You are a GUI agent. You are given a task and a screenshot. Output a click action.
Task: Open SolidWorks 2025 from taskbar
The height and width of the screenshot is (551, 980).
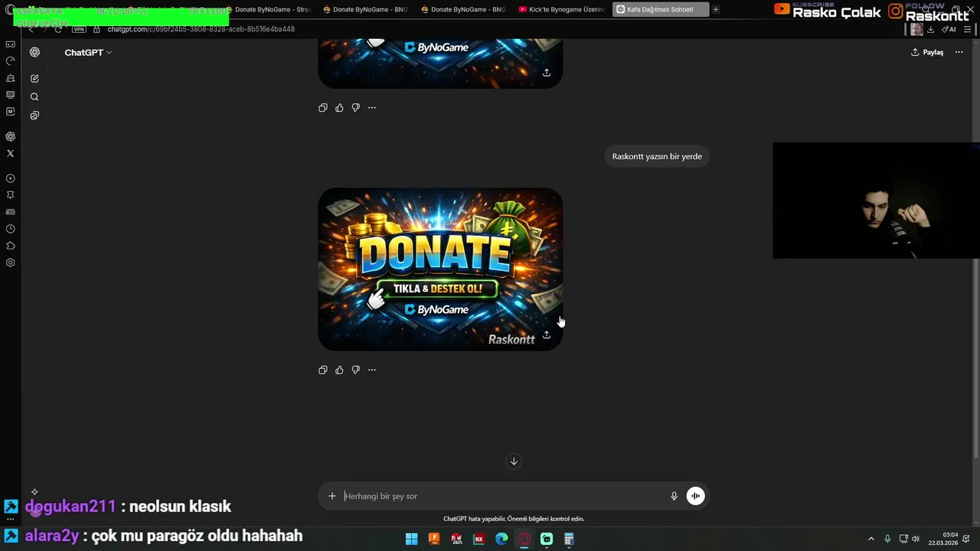[x=456, y=539]
